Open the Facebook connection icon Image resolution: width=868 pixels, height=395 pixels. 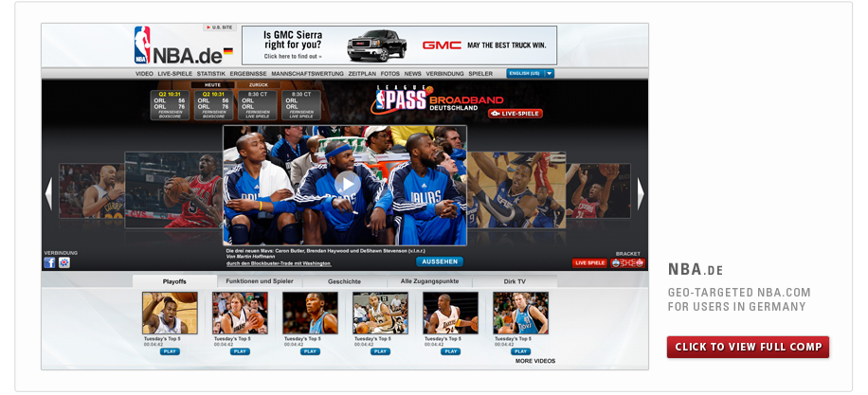click(49, 262)
